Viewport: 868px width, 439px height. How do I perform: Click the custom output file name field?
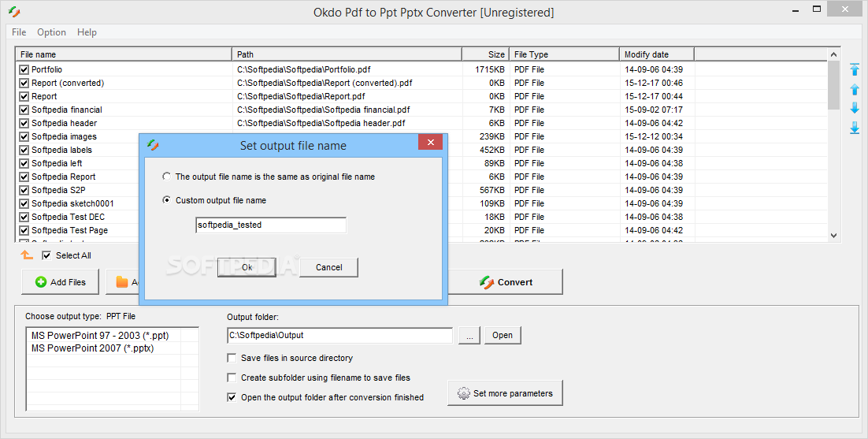[271, 225]
